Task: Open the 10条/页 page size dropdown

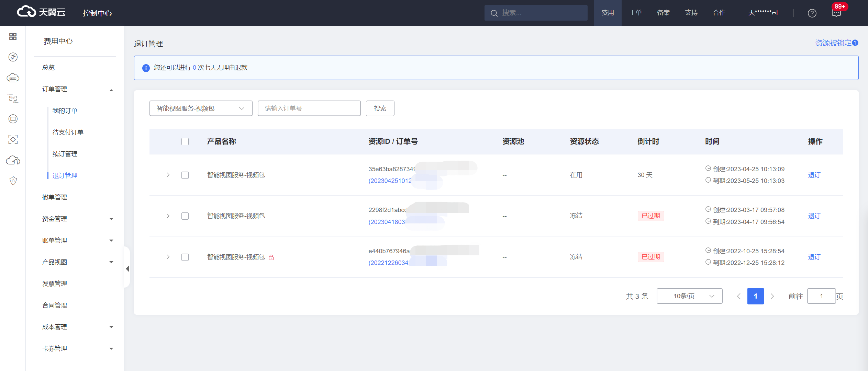Action: [x=689, y=296]
